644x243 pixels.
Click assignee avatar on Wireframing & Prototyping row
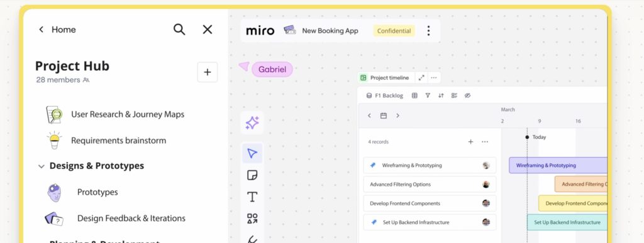[x=486, y=166]
